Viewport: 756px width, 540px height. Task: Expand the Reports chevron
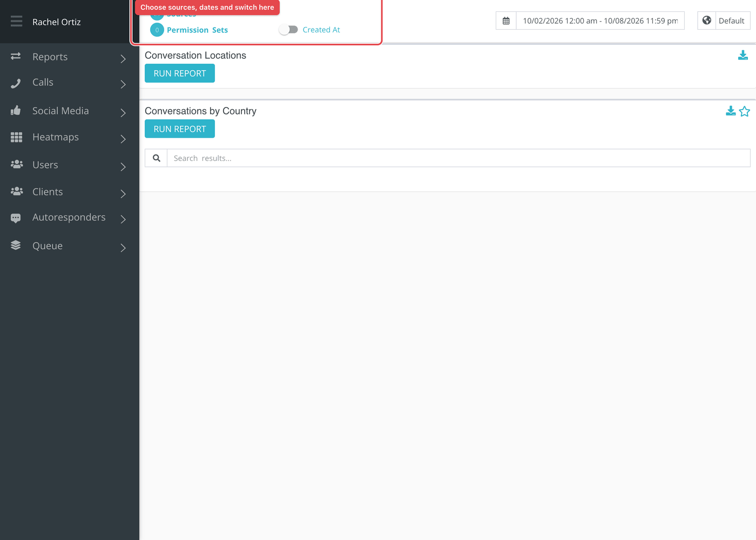click(123, 58)
